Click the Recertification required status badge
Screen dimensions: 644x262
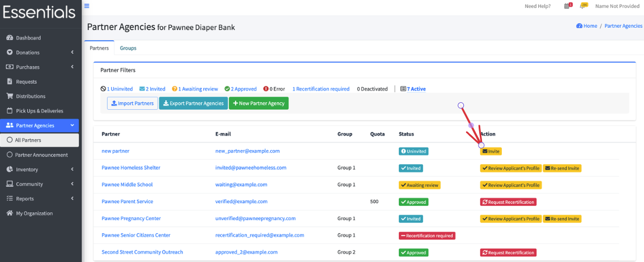(427, 235)
